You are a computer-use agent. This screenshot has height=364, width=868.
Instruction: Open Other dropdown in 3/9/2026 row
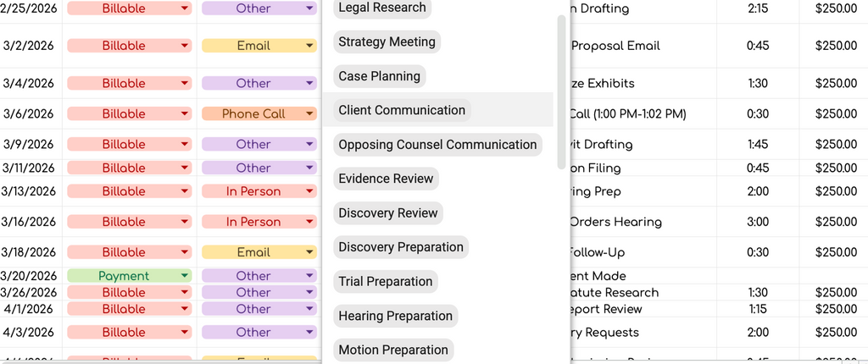(259, 145)
